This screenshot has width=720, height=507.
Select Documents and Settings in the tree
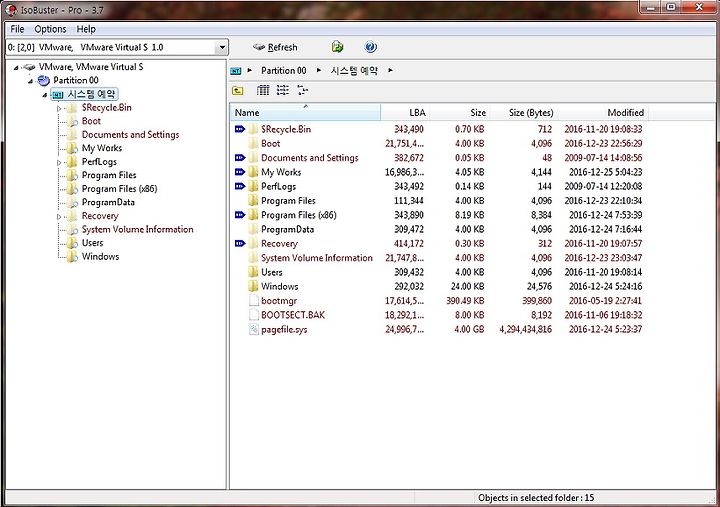130,135
